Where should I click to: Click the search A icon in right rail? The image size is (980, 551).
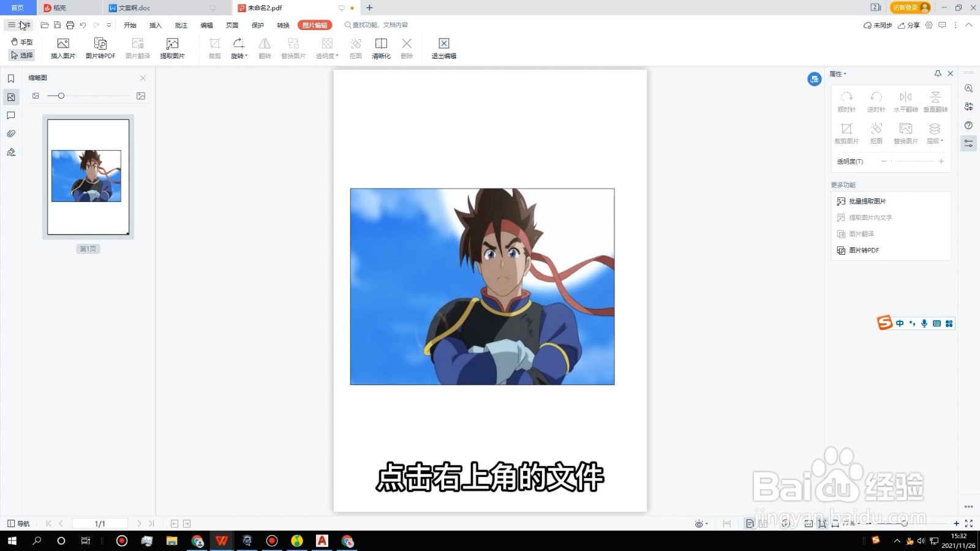coord(968,88)
